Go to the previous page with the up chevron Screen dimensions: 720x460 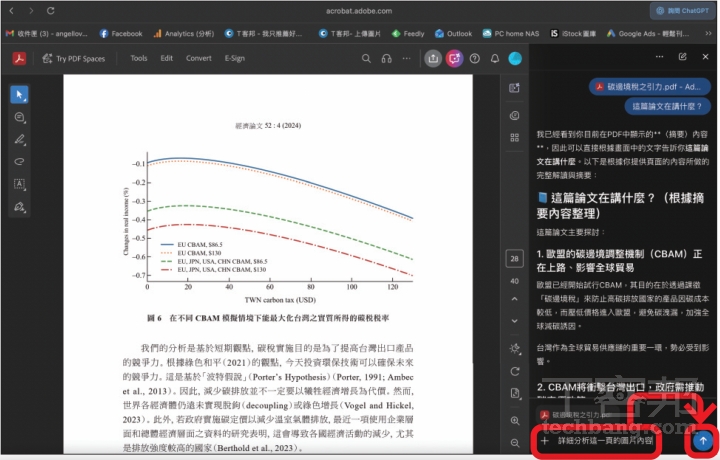(514, 299)
